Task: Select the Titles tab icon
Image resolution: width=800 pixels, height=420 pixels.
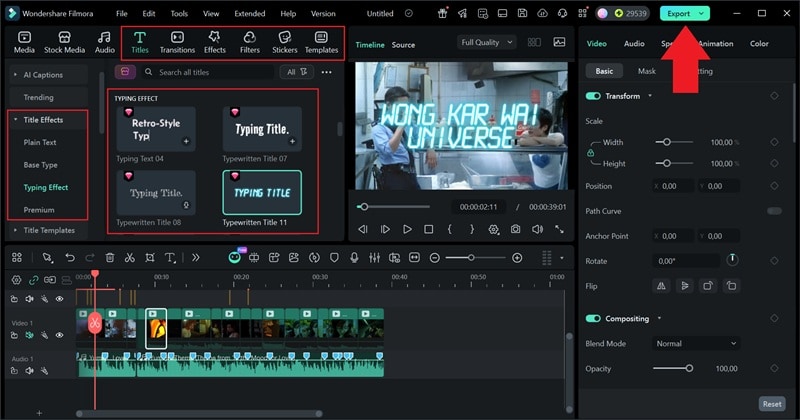Action: pyautogui.click(x=140, y=37)
